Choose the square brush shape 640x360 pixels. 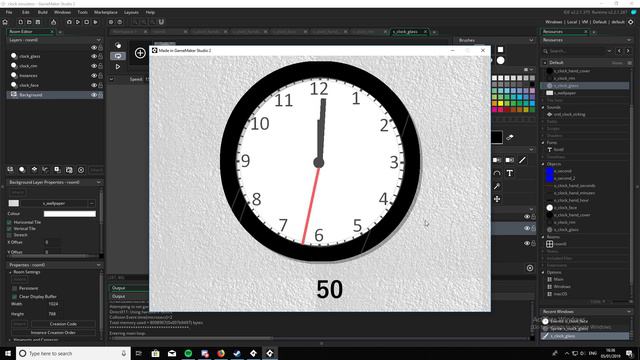[500, 50]
